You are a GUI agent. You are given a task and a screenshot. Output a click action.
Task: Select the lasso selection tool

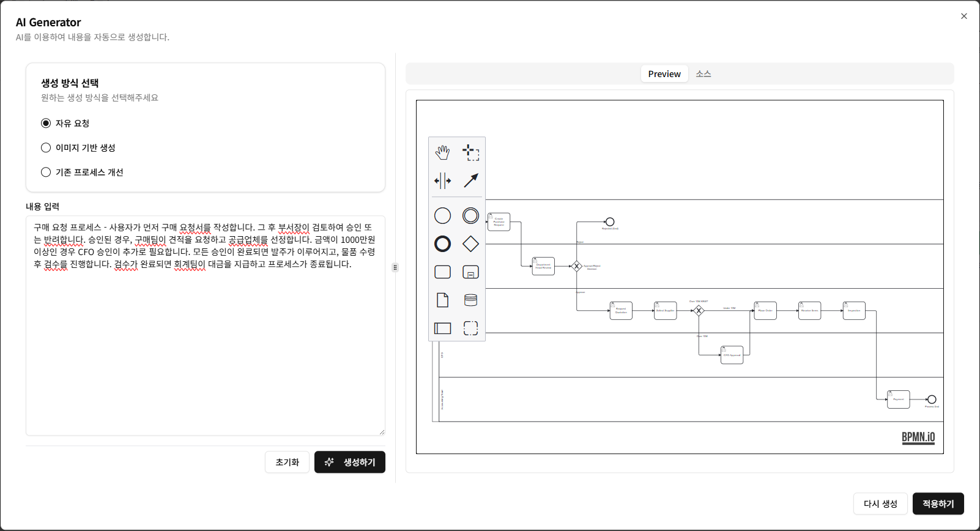(x=470, y=152)
